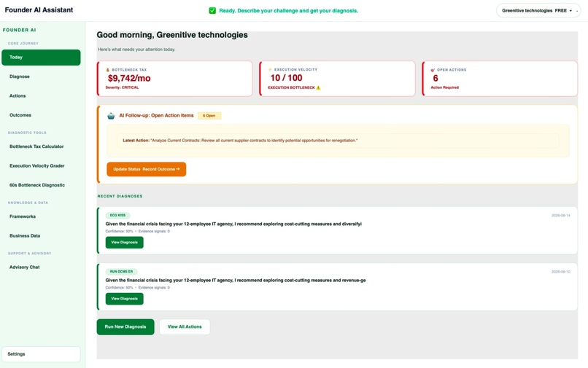The height and width of the screenshot is (368, 588).
Task: Click the $9,742/mo bottleneck tax value
Action: pyautogui.click(x=129, y=78)
